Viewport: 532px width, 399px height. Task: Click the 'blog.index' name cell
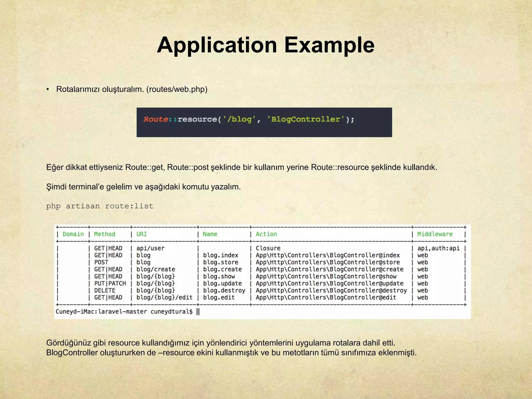[x=221, y=255]
